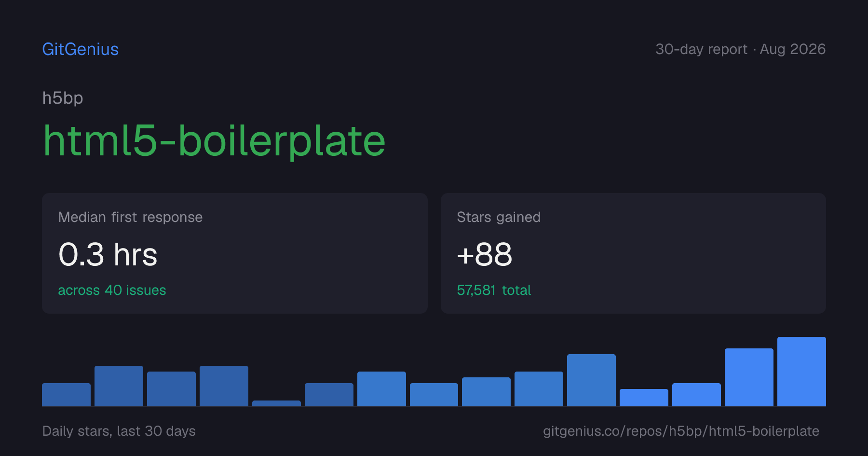
Task: Select the h5bp owner name
Action: pos(63,98)
